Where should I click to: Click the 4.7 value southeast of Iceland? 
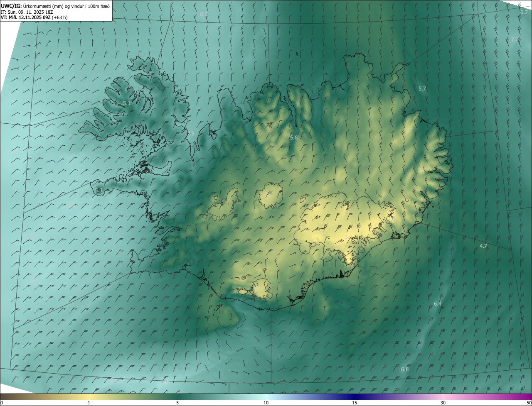click(x=483, y=246)
